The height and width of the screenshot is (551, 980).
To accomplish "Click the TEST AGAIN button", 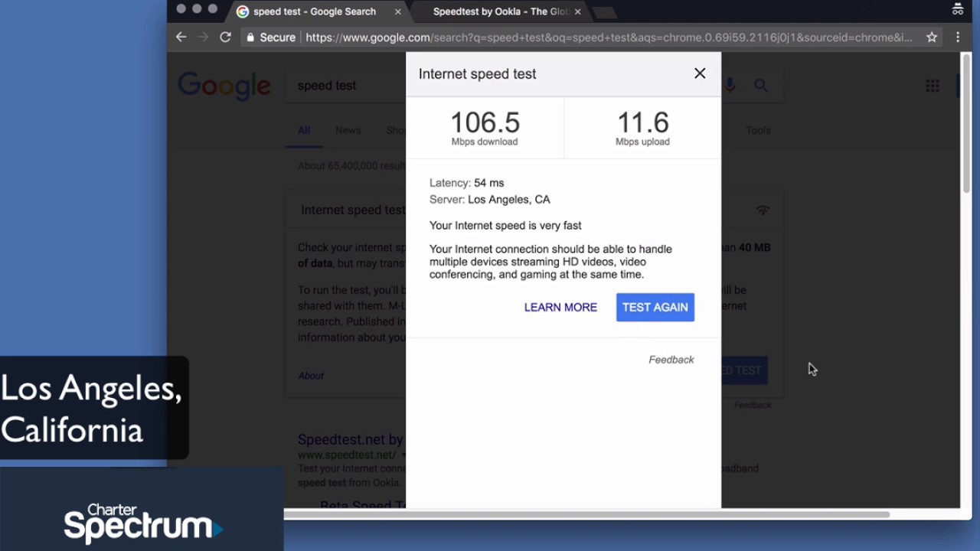I will click(x=655, y=307).
